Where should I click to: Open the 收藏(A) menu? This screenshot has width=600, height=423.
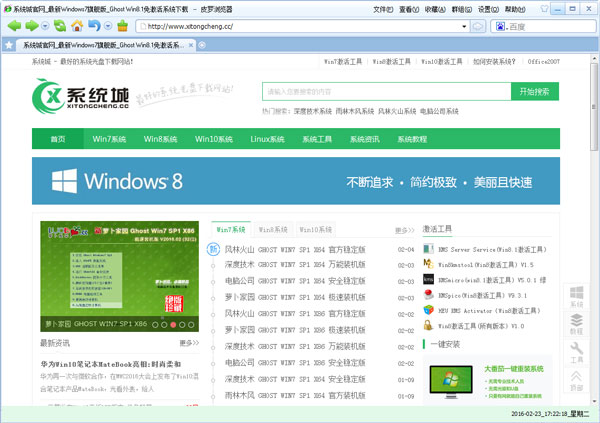435,9
